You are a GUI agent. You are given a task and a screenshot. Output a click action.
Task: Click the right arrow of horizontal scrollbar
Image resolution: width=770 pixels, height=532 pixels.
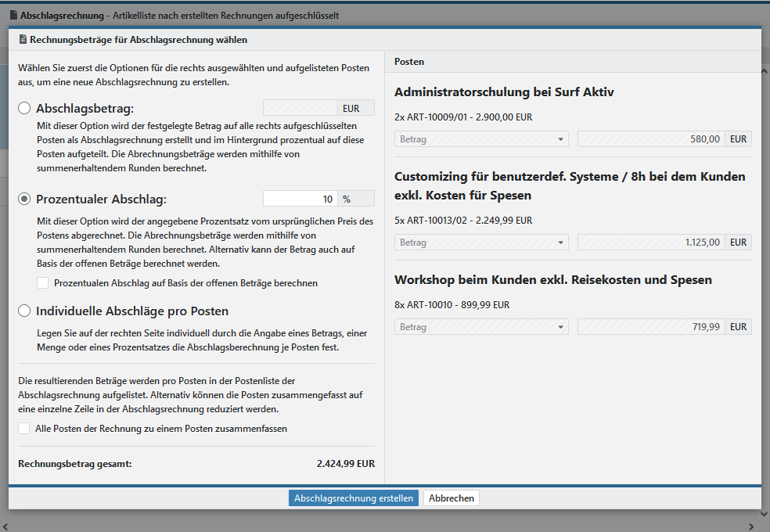(751, 526)
